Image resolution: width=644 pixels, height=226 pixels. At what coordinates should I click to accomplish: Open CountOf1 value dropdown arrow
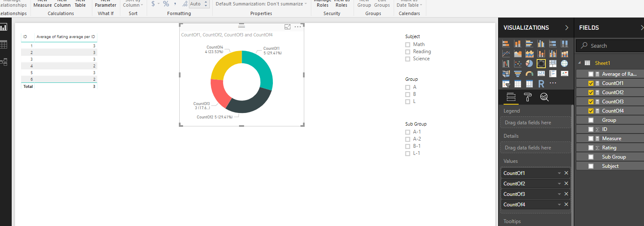click(559, 173)
